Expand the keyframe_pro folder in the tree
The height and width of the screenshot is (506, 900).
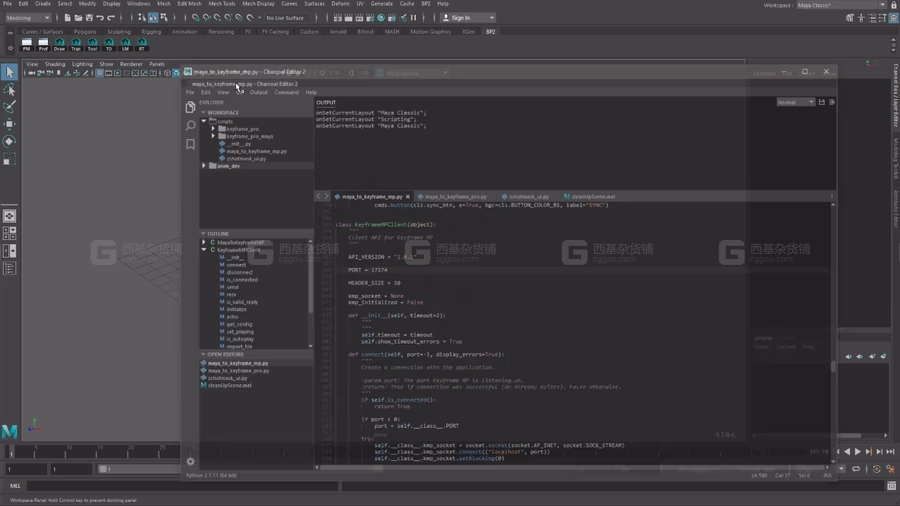pos(214,129)
